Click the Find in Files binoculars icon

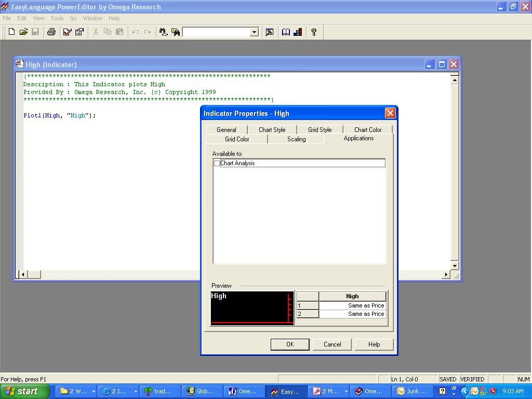coord(176,32)
